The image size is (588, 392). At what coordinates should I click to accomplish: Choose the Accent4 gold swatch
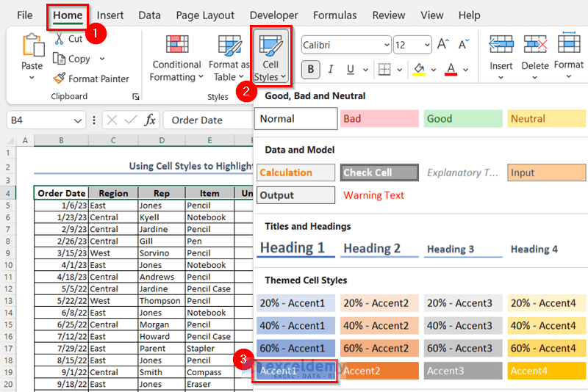coord(547,371)
